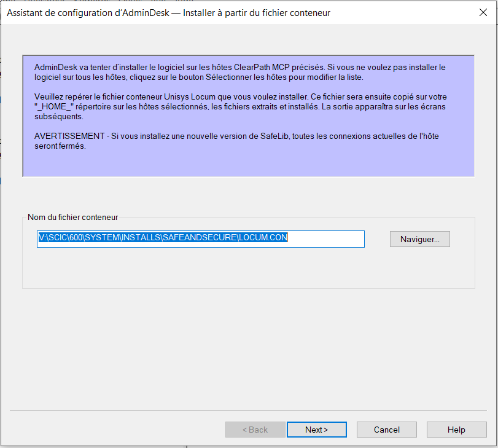Click the Naviguer... browse button

pos(419,239)
